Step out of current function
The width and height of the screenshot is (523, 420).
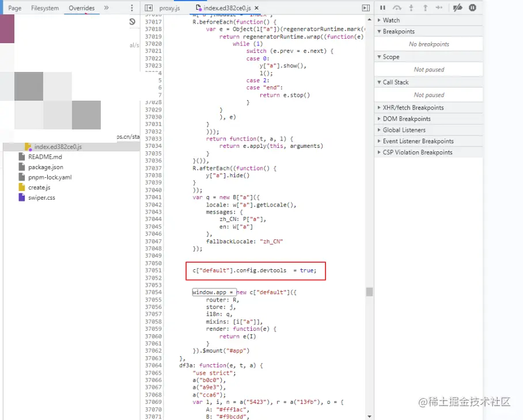(425, 7)
